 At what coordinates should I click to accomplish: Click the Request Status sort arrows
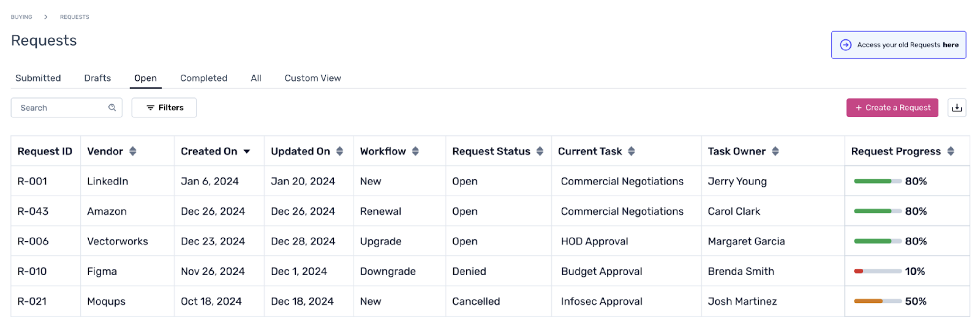point(540,151)
